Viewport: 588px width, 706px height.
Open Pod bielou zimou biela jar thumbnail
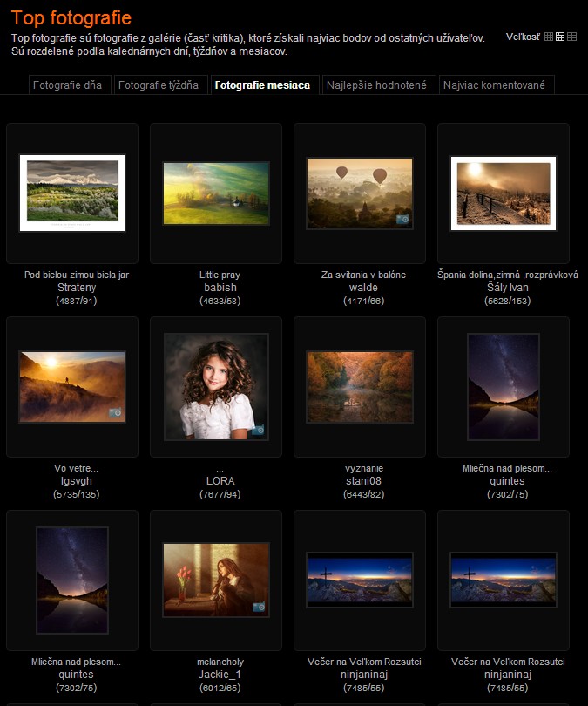coord(72,193)
